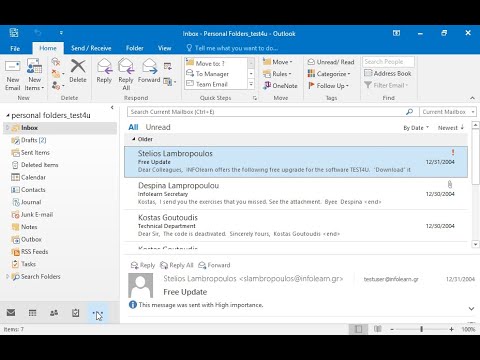This screenshot has height=360, width=480.
Task: Open the Categorize dropdown
Action: 329,74
